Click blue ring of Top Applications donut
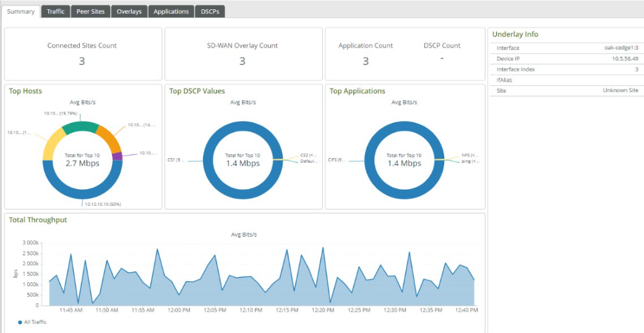 click(x=404, y=195)
